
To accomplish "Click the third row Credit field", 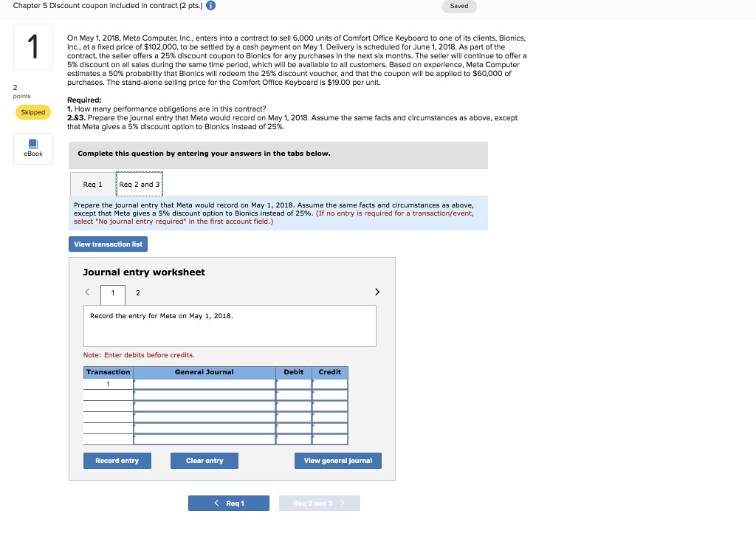I will 330,406.
